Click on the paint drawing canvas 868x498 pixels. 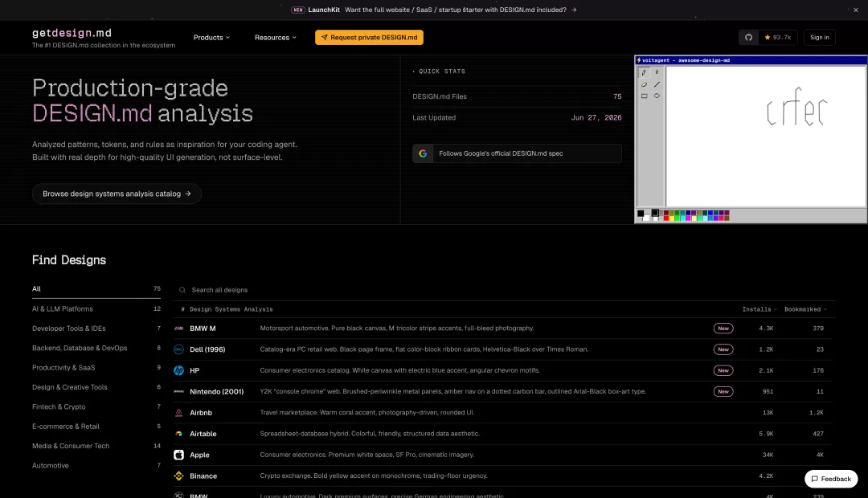(x=766, y=136)
